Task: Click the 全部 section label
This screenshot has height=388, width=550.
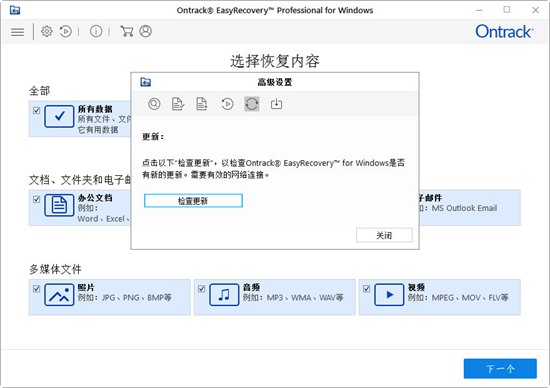Action: click(x=39, y=91)
